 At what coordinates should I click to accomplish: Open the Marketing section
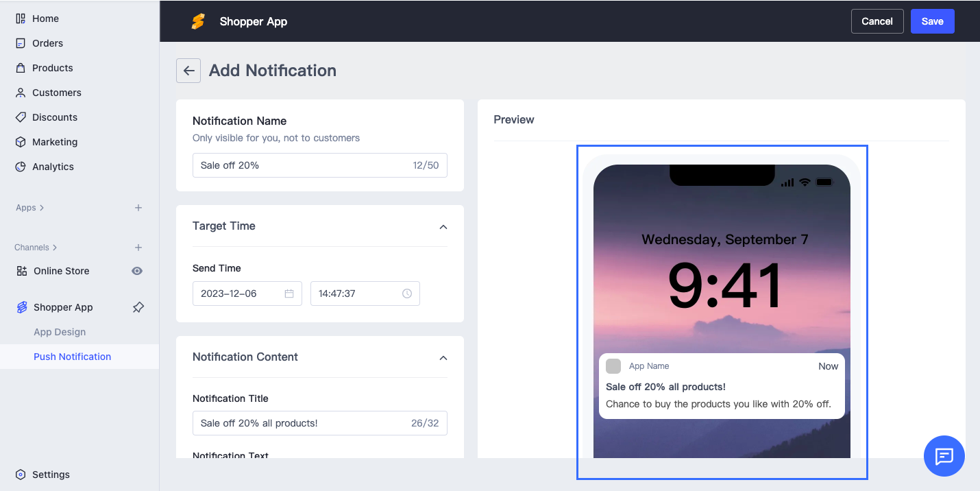tap(56, 141)
